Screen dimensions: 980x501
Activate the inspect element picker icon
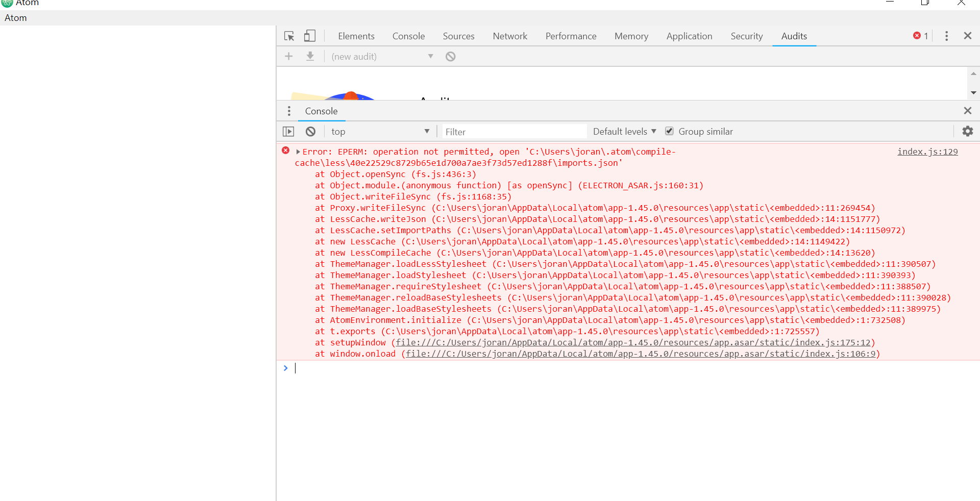289,36
